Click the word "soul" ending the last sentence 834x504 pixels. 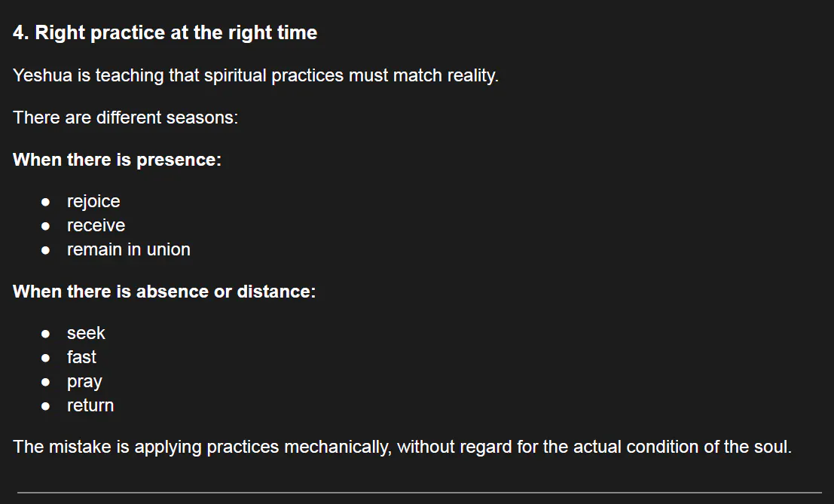coord(771,447)
